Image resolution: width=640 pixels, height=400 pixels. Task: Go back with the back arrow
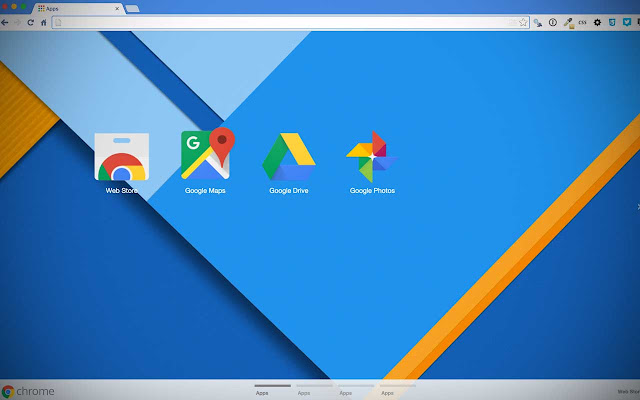pyautogui.click(x=5, y=22)
